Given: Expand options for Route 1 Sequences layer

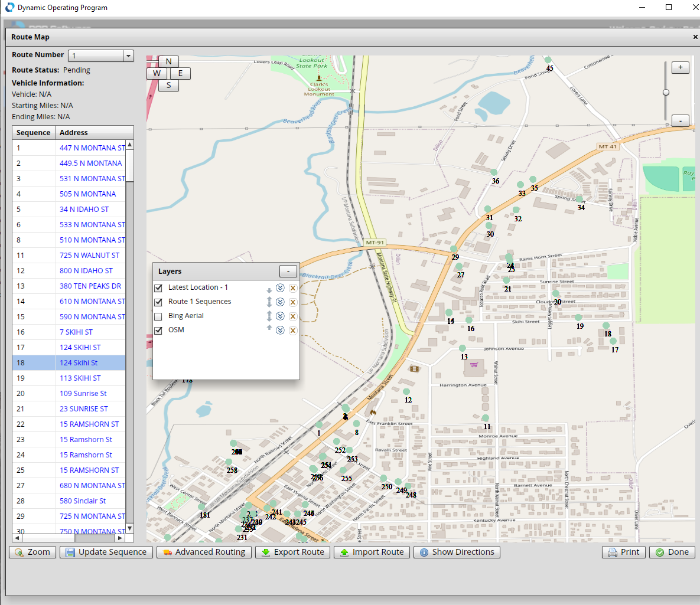Looking at the screenshot, I should tap(280, 302).
